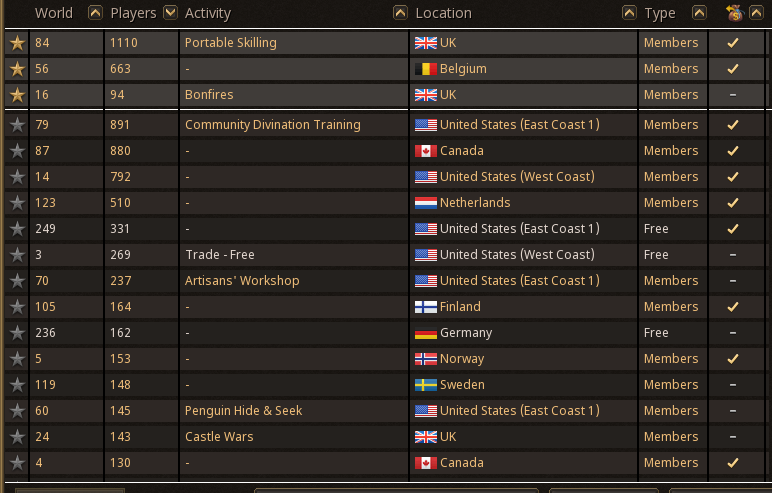Choose world 3 Trade - Free

(385, 255)
